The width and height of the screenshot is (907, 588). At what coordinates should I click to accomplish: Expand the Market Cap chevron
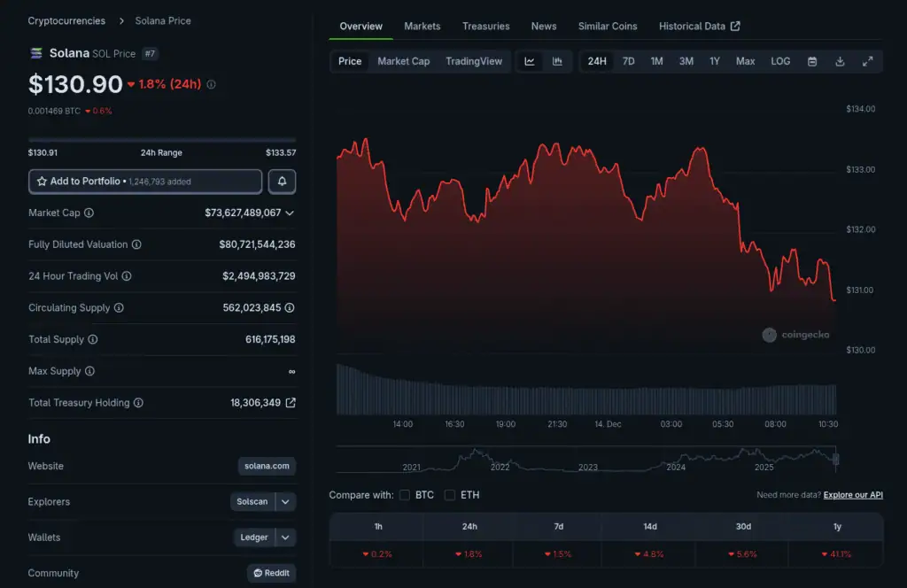[290, 213]
